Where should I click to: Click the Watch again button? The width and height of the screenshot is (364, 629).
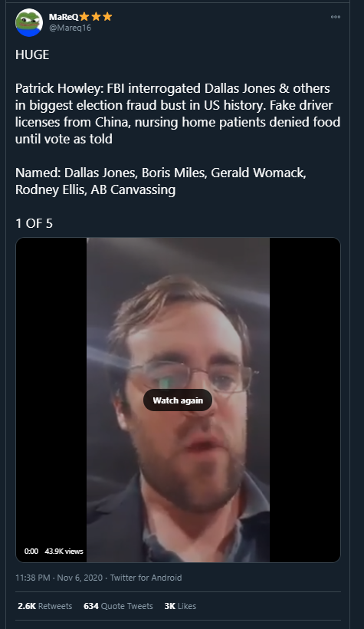(x=178, y=400)
